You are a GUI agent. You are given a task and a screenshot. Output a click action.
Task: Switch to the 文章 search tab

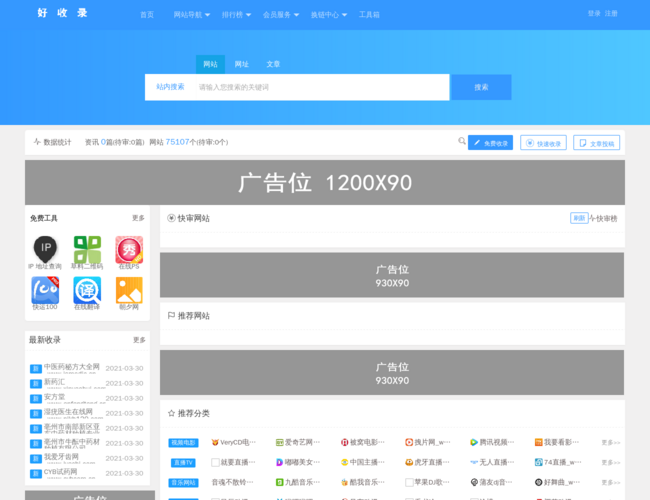[x=273, y=64]
